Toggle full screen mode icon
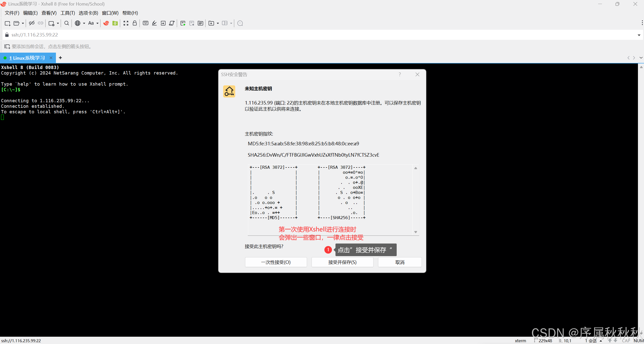644x344 pixels. tap(126, 23)
